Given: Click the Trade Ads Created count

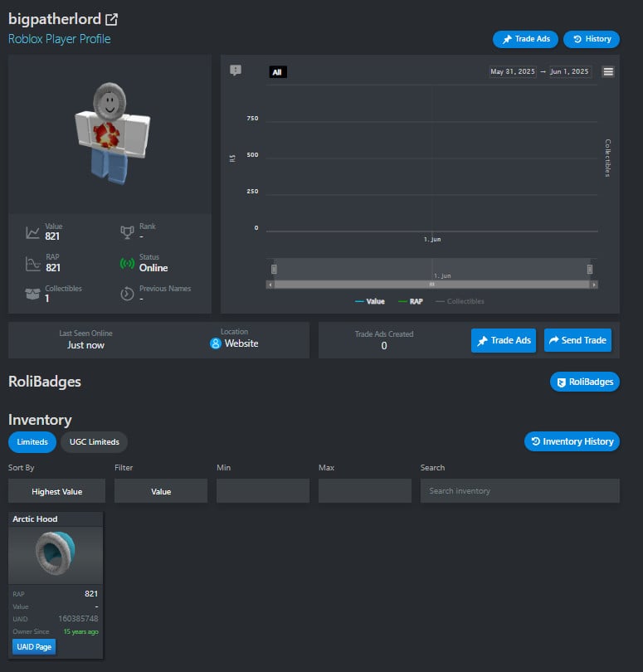Looking at the screenshot, I should 384,345.
